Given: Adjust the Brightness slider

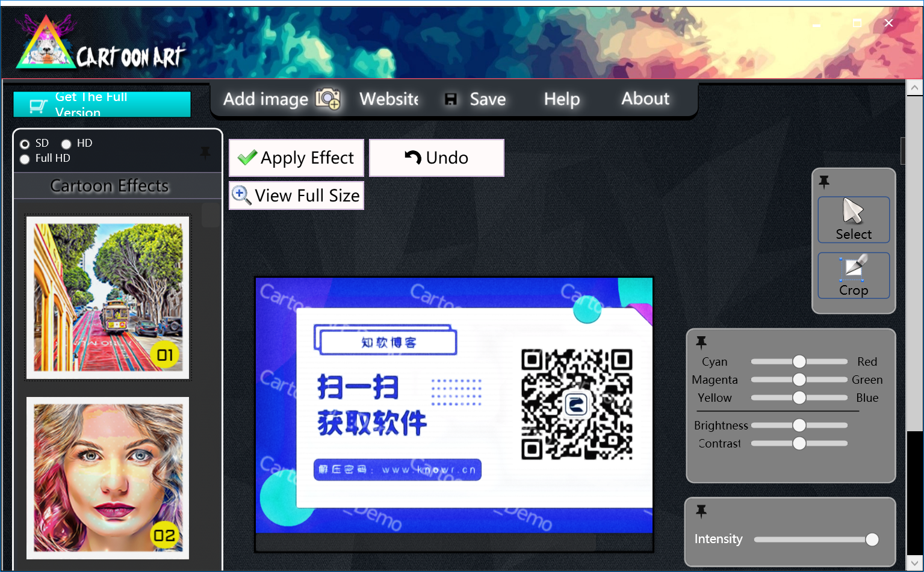Looking at the screenshot, I should 799,425.
